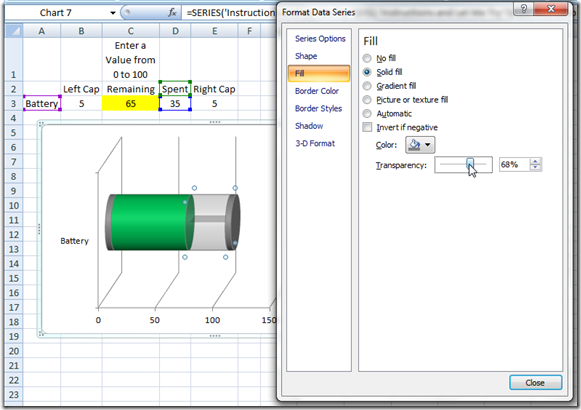Click the green Remaining battery cylinder
The width and height of the screenshot is (581, 410).
pos(151,222)
